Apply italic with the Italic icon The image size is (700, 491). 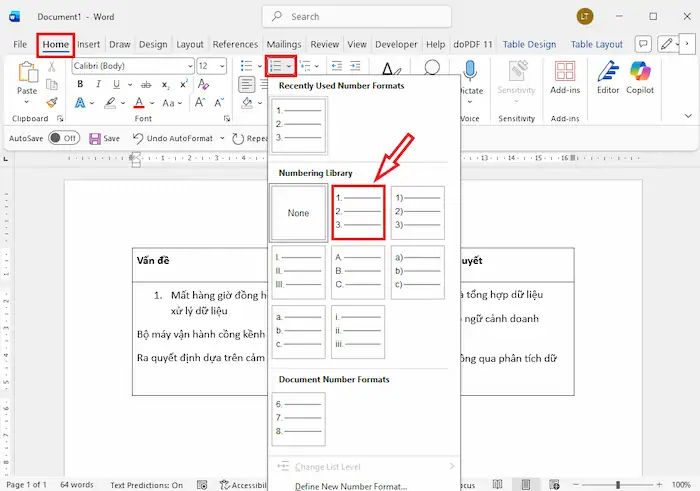(x=100, y=85)
